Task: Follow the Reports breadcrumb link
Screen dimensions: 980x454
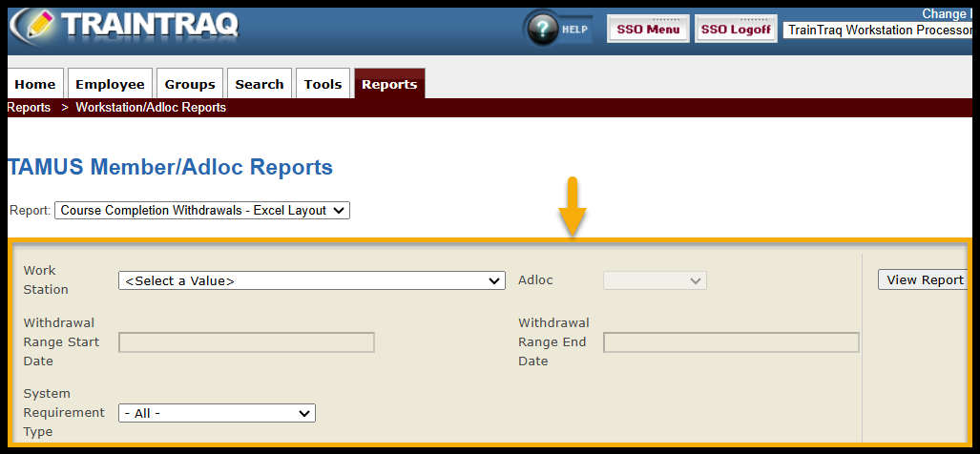Action: pyautogui.click(x=29, y=108)
